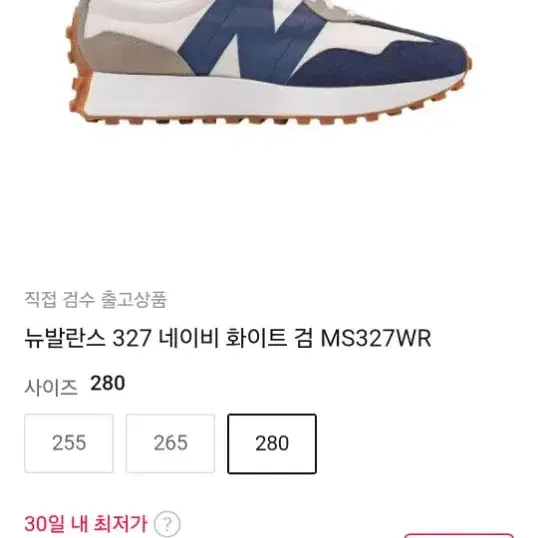Image resolution: width=538 pixels, height=538 pixels.
Task: Tap the word 뉴발란스 in the product name
Action: pyautogui.click(x=65, y=338)
